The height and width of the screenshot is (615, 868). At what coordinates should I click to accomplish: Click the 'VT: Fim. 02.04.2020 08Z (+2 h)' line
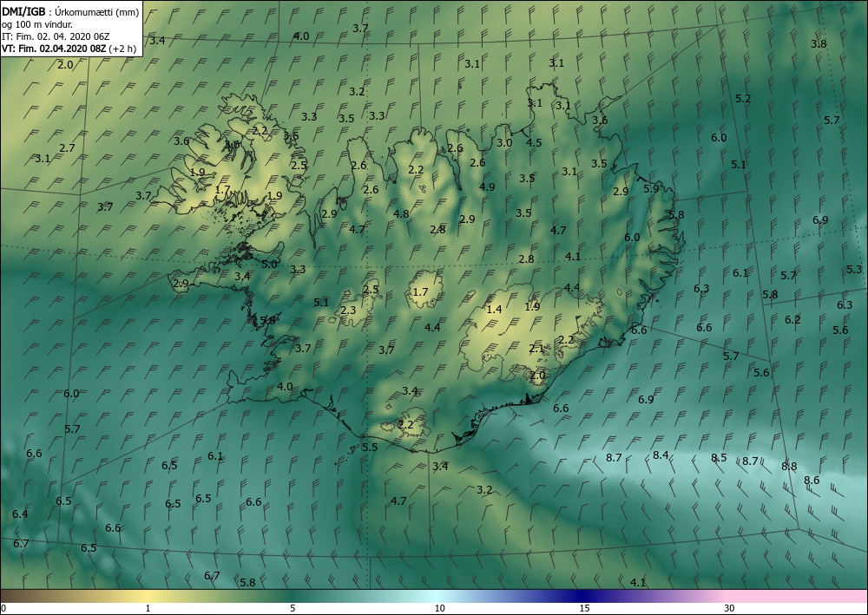click(x=69, y=49)
